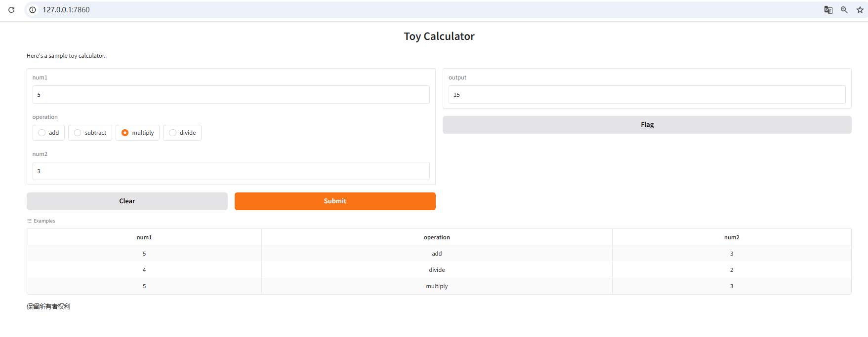This screenshot has width=868, height=337.
Task: Select the subtract operation radio button
Action: (78, 133)
